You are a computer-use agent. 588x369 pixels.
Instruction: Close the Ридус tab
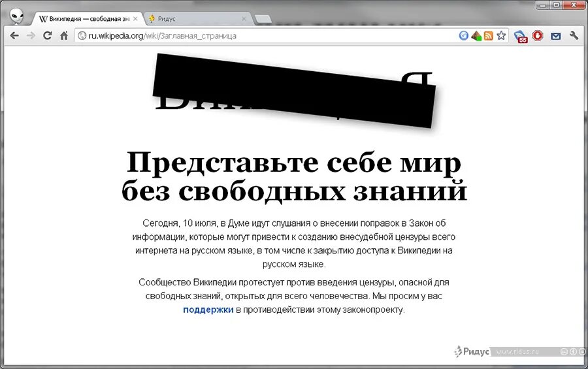coord(244,19)
